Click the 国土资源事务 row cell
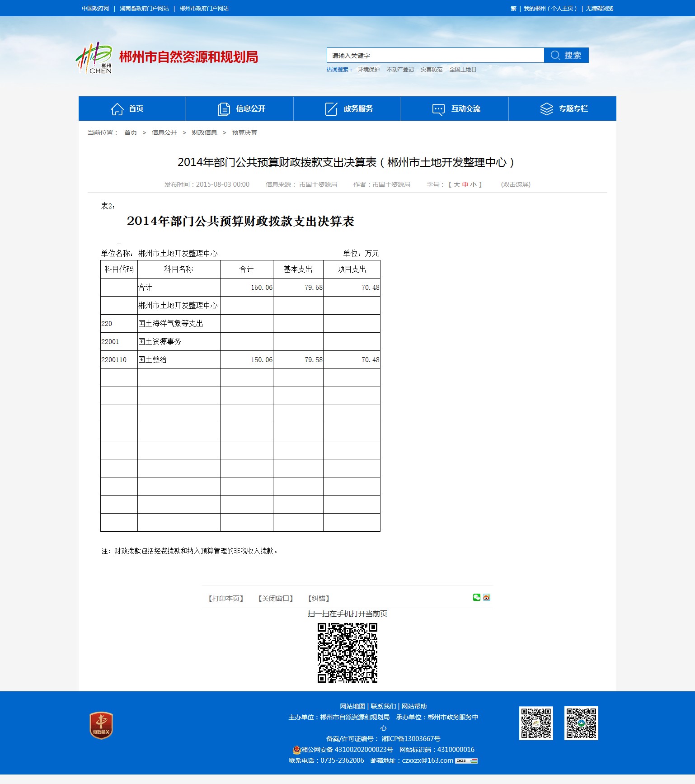Screen dimensions: 695x784 (179, 342)
